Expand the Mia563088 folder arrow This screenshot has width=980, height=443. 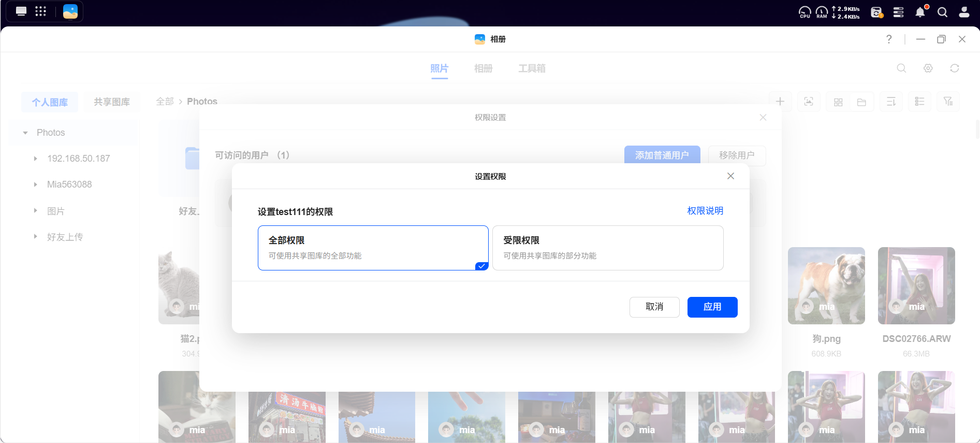(x=36, y=184)
